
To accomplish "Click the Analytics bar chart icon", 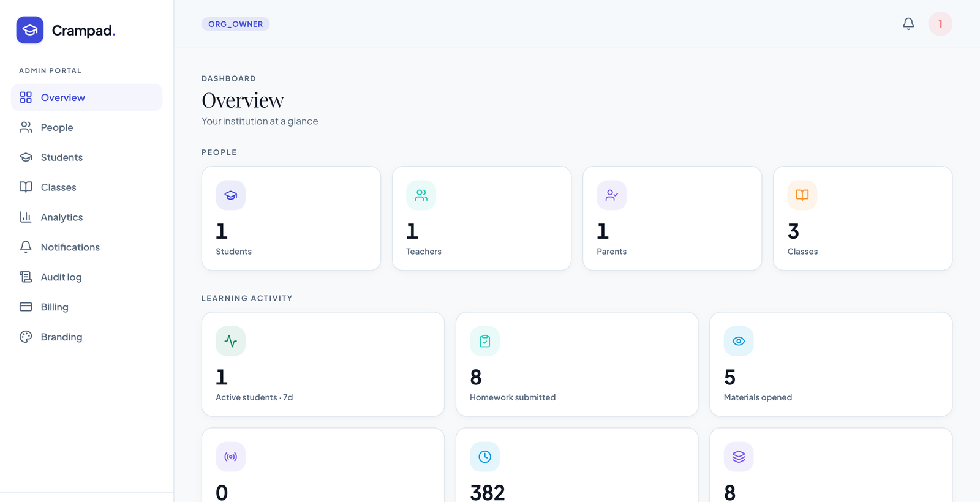I will (x=26, y=217).
